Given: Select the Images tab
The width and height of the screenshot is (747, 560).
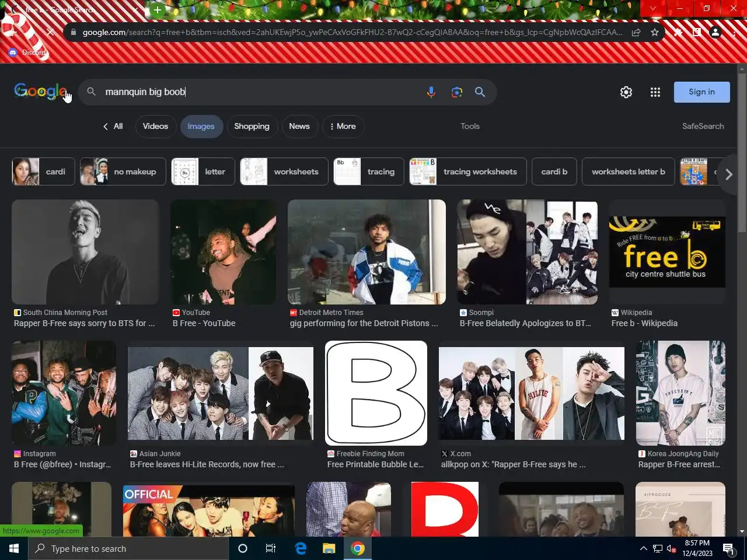Looking at the screenshot, I should pyautogui.click(x=201, y=126).
